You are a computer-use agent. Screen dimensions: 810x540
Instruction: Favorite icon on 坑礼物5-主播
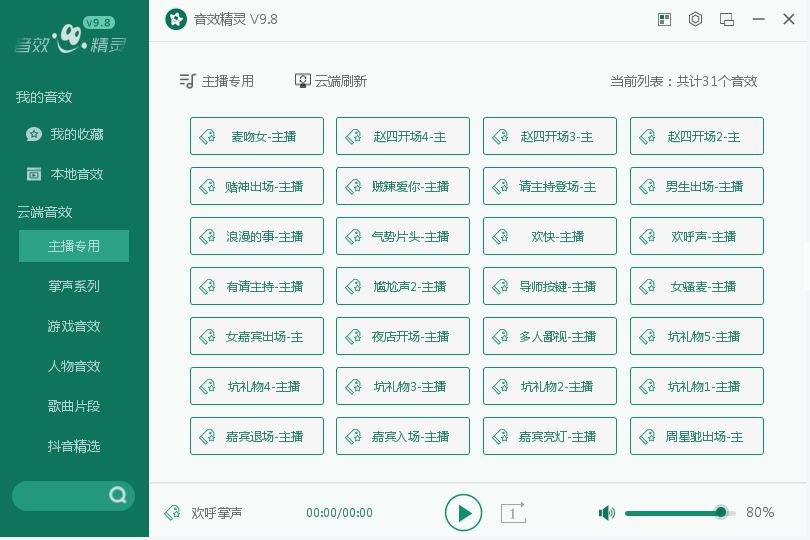[647, 336]
